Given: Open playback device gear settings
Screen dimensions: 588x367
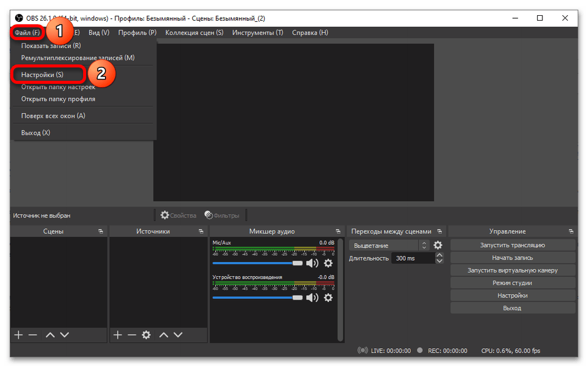Looking at the screenshot, I should (328, 298).
